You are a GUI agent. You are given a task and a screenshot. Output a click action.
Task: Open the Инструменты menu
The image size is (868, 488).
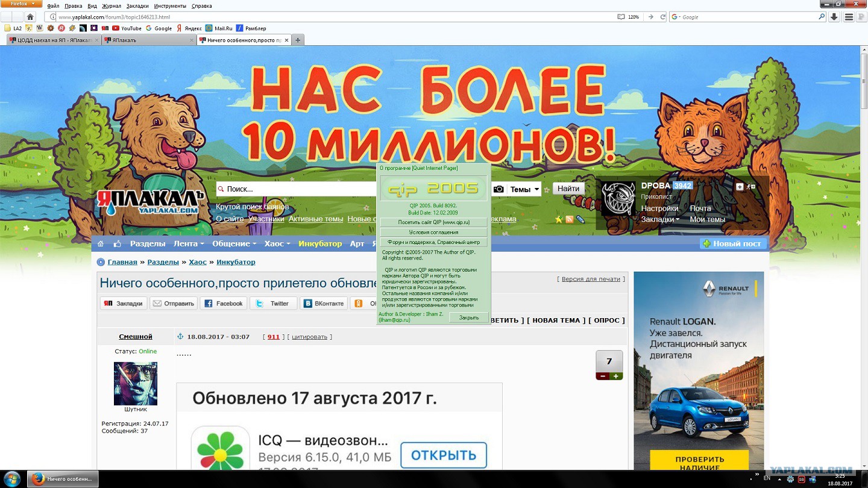tap(170, 6)
